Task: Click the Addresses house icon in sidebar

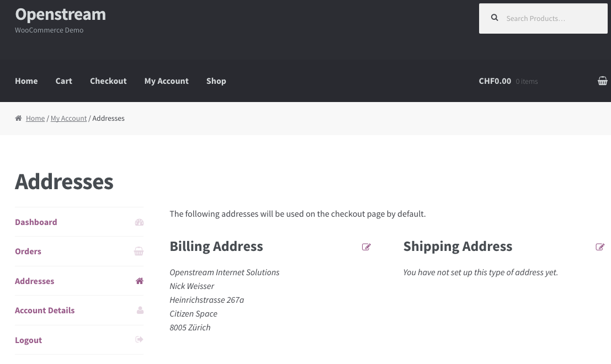Action: [x=140, y=281]
